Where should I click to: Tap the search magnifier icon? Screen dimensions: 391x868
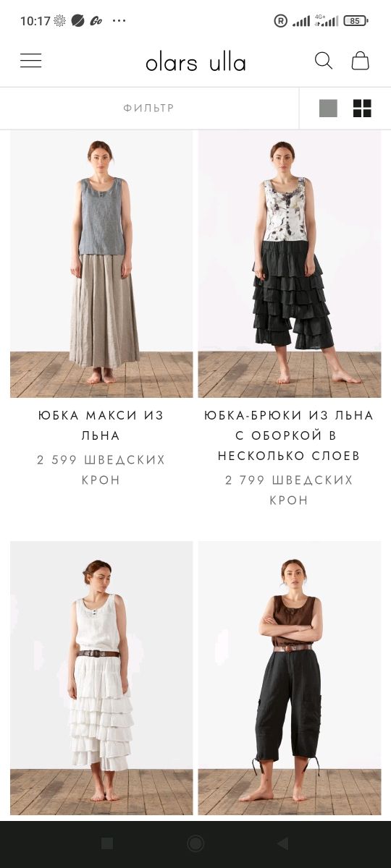[324, 61]
